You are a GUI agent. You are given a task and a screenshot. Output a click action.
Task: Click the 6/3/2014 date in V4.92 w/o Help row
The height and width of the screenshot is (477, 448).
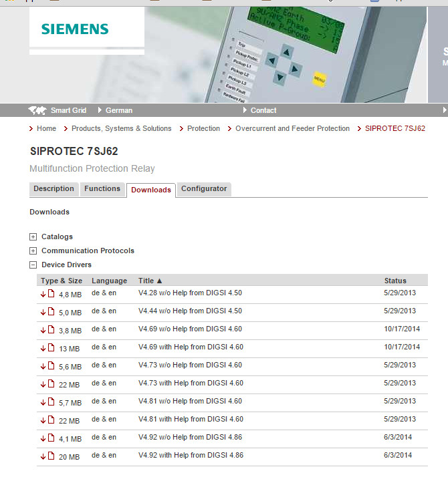point(398,437)
